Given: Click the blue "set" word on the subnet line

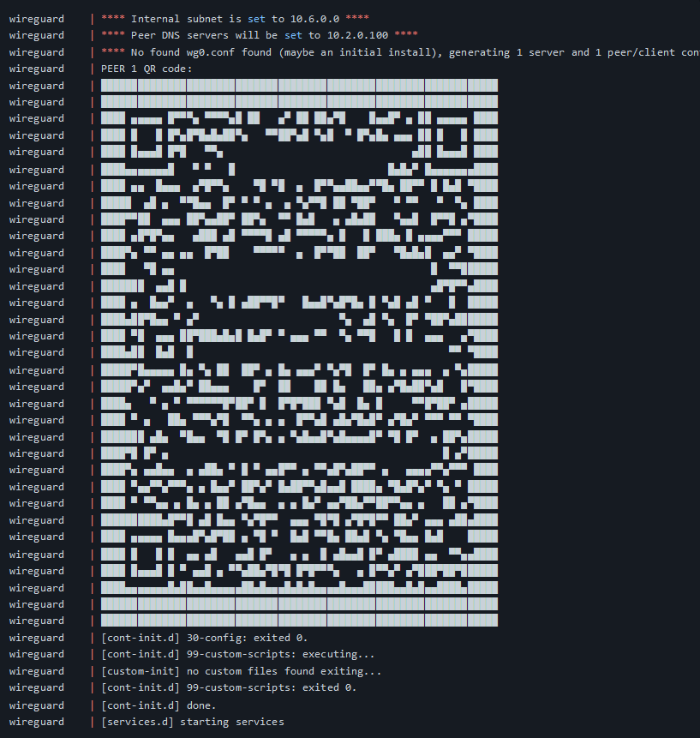Looking at the screenshot, I should tap(256, 19).
